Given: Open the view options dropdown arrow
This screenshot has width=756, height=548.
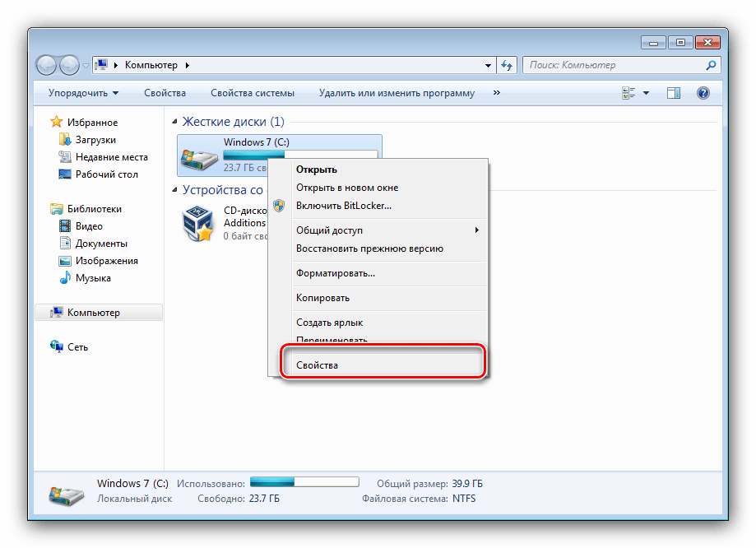Looking at the screenshot, I should pyautogui.click(x=646, y=93).
